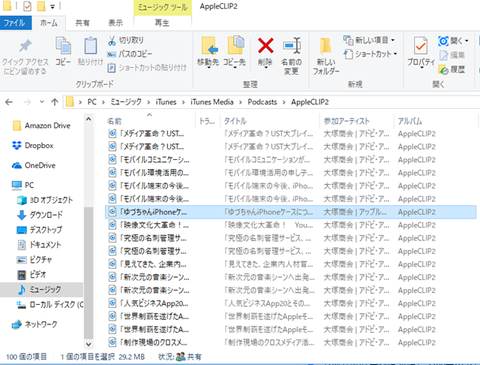The image size is (480, 365).
Task: Pin to Quick Access icon
Action: coord(25,46)
